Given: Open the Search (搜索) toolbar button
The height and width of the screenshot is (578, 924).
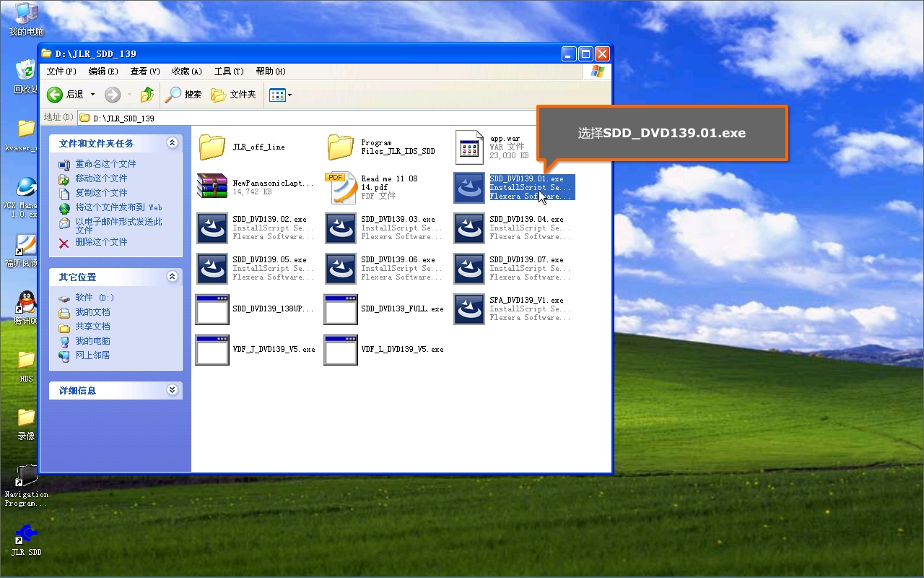Looking at the screenshot, I should tap(183, 95).
